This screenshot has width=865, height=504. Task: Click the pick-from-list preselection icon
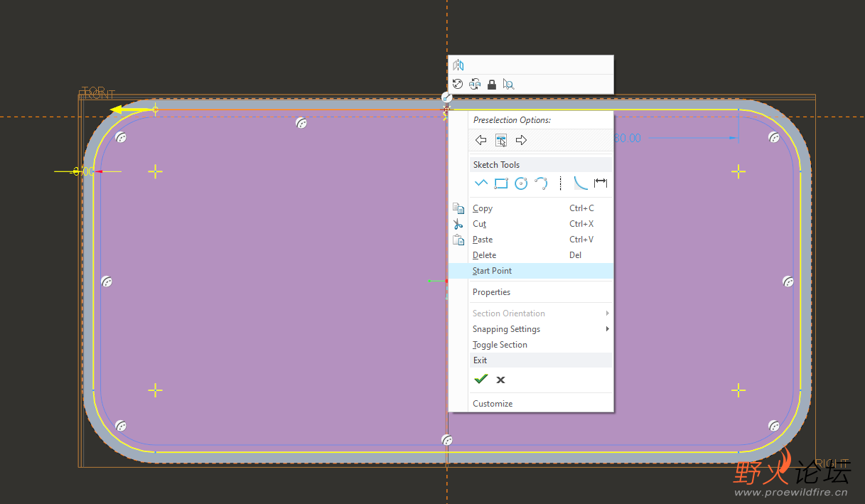point(501,140)
